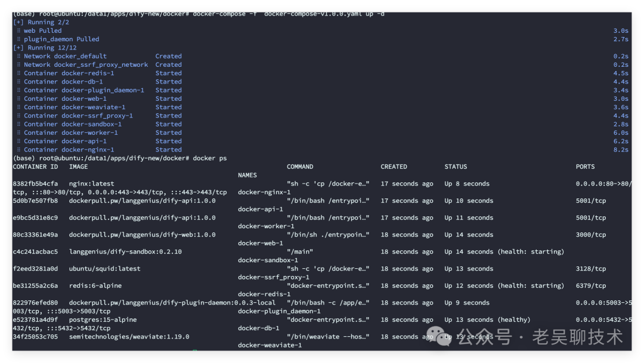Screen dimensions: 644x363
Task: Click the 'CONTAINER ID' column header
Action: [x=35, y=167]
